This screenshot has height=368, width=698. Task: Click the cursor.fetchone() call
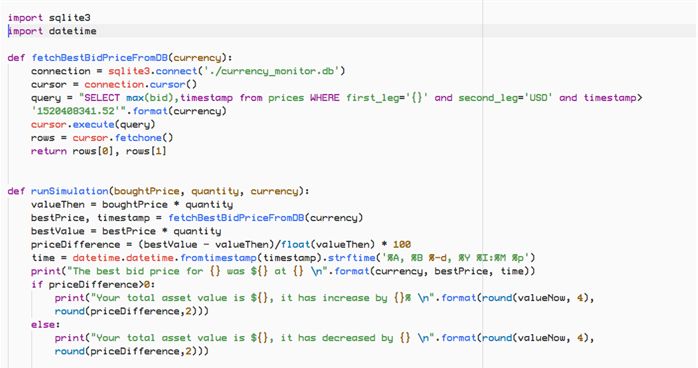(x=123, y=138)
